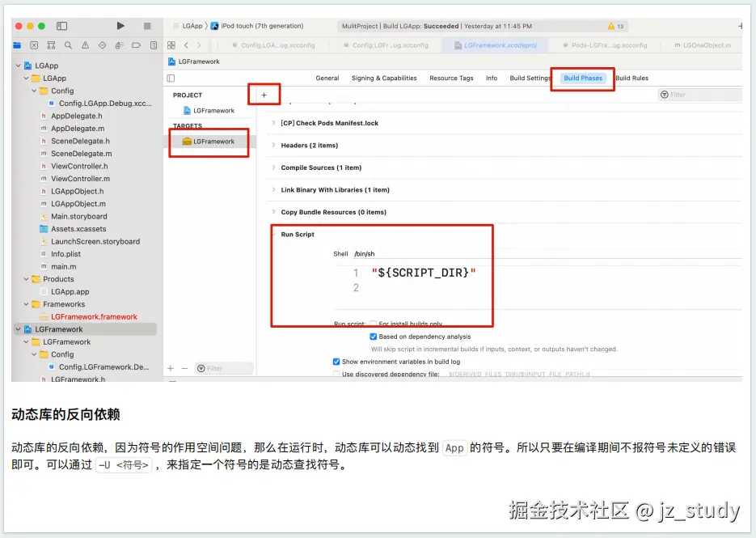756x538 pixels.
Task: Toggle Show environment variables in build log
Action: click(336, 362)
